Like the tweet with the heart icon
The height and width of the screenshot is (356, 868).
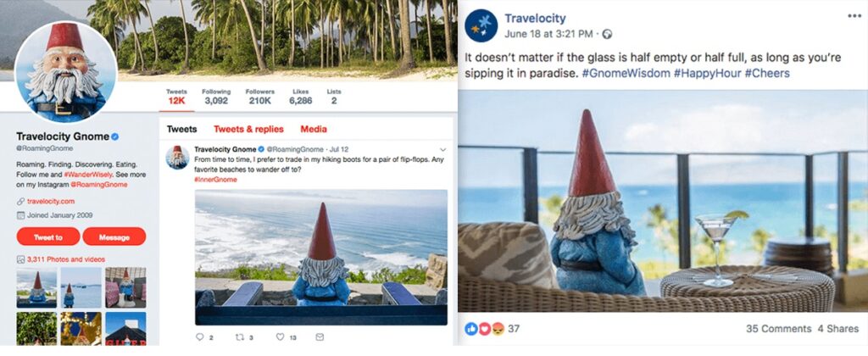pos(280,337)
